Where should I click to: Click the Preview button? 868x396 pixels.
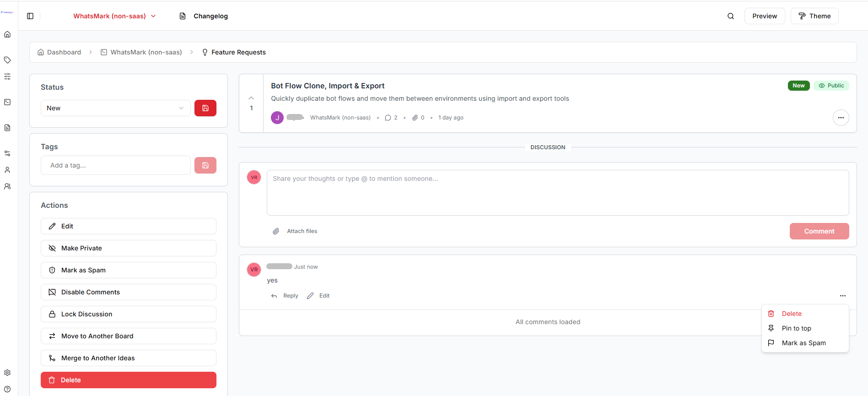pos(764,16)
